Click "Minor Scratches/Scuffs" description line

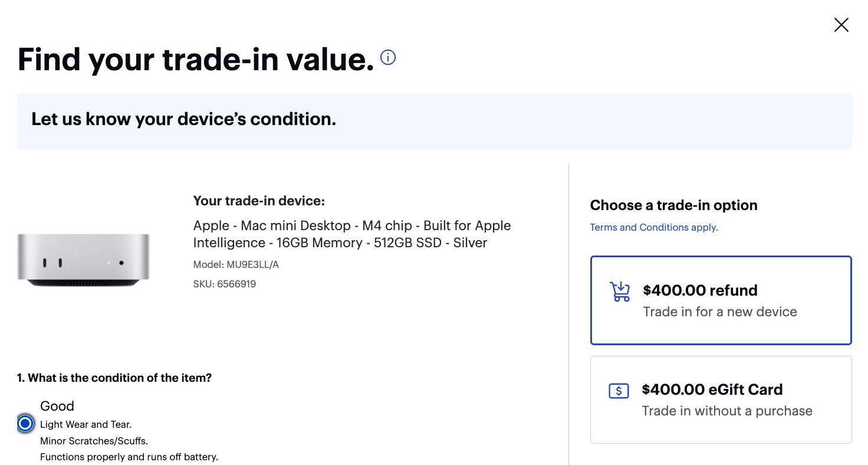(94, 441)
